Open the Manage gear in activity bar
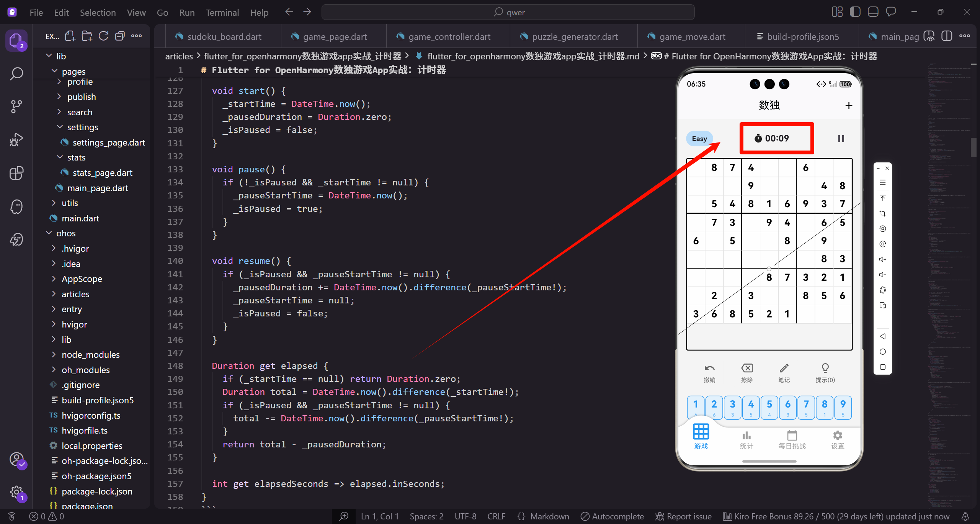The width and height of the screenshot is (980, 524). [16, 492]
